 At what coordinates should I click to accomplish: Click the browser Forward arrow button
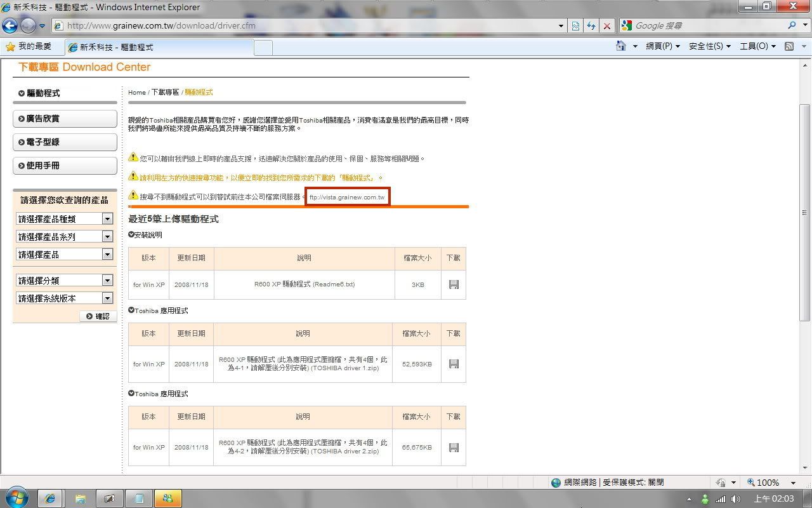tap(28, 25)
